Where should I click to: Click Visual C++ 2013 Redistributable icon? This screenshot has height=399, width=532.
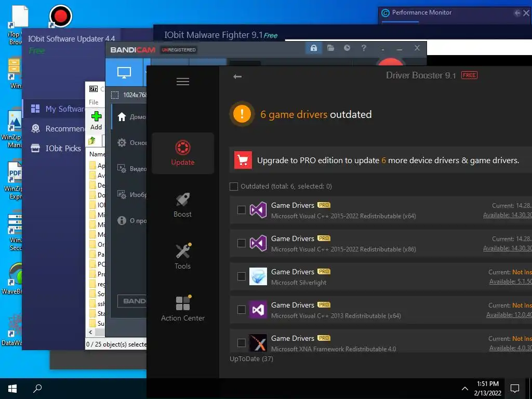[258, 310]
